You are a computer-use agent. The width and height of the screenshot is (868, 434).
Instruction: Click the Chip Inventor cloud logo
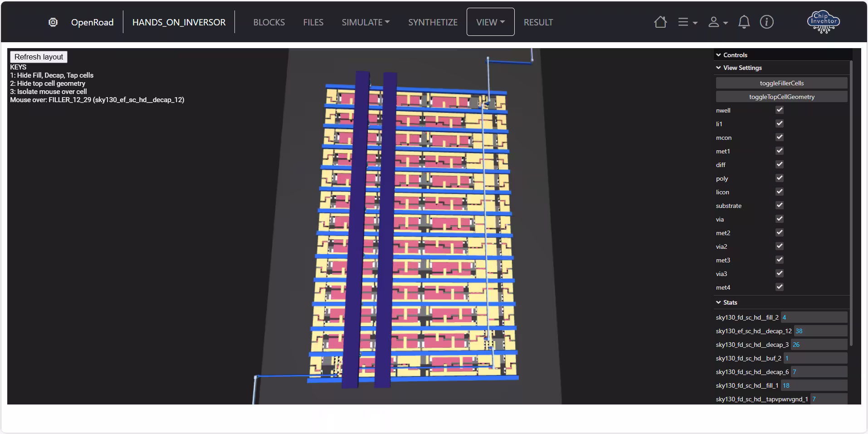(823, 22)
